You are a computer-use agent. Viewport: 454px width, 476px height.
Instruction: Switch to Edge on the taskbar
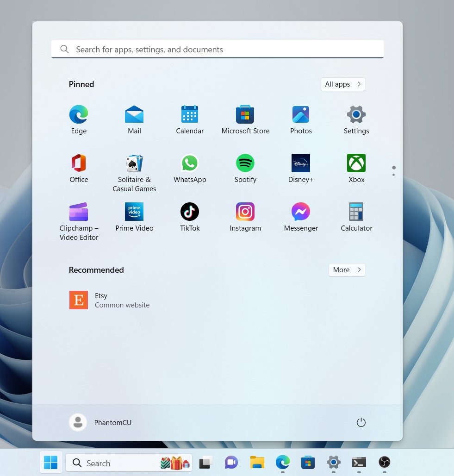(x=283, y=462)
